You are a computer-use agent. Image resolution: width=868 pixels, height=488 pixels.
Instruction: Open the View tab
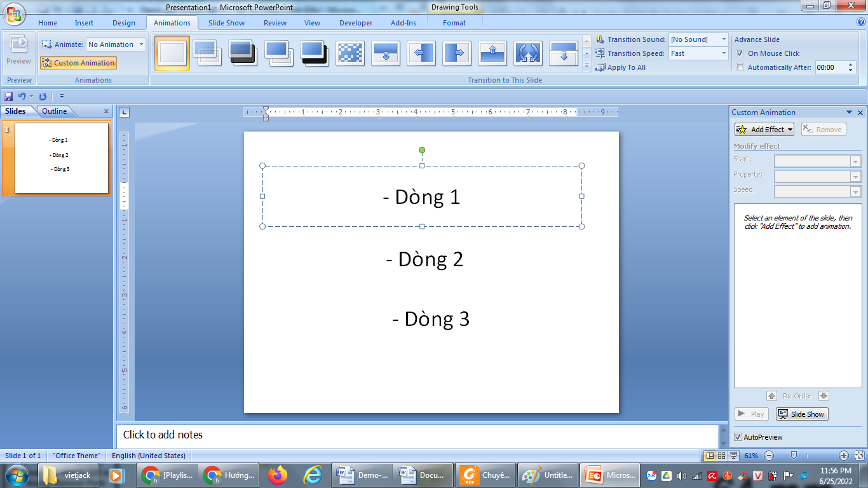(312, 23)
